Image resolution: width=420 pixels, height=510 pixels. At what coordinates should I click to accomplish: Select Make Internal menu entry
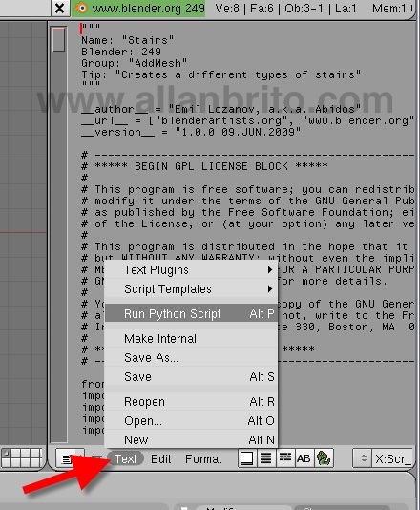[x=191, y=339]
